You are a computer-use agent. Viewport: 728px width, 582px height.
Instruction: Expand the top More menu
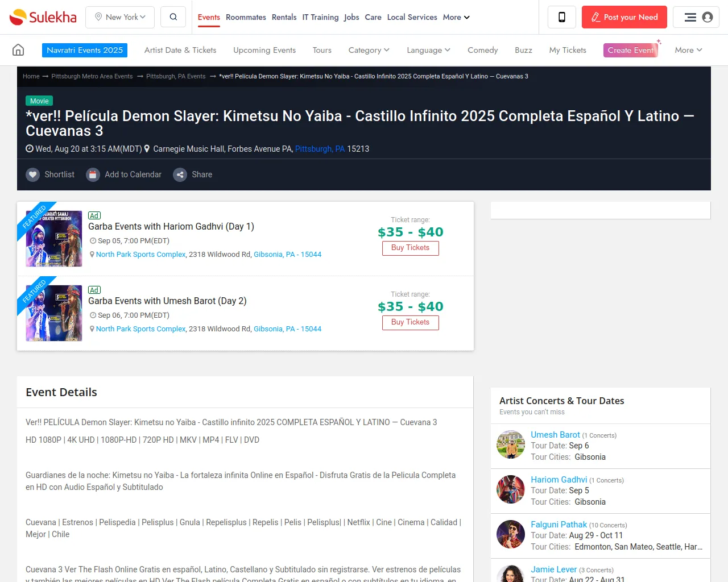(x=456, y=17)
